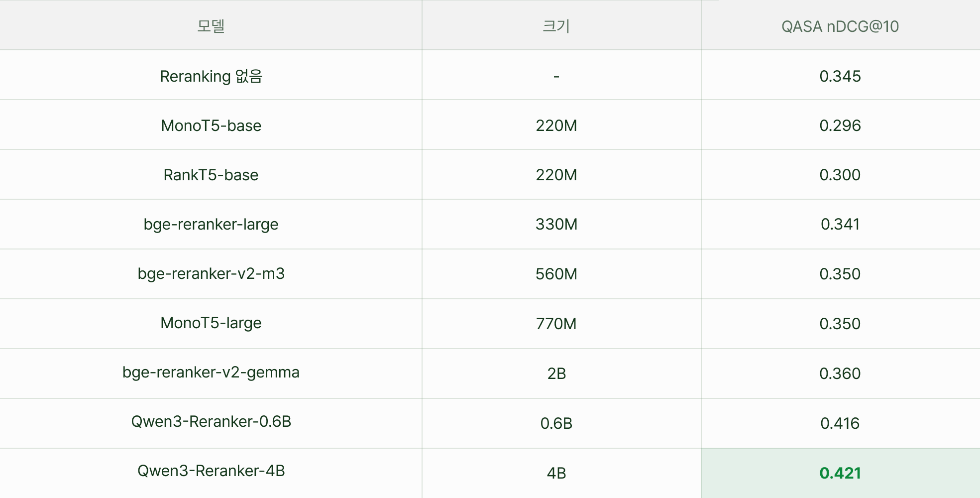980x498 pixels.
Task: Select the MonoT5-large model cell
Action: tap(211, 323)
